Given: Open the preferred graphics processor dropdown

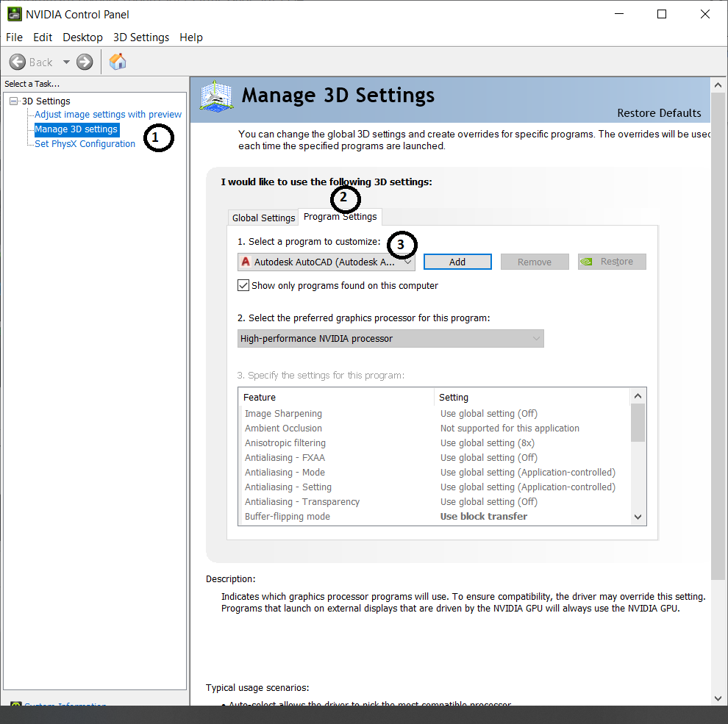Looking at the screenshot, I should pyautogui.click(x=390, y=339).
